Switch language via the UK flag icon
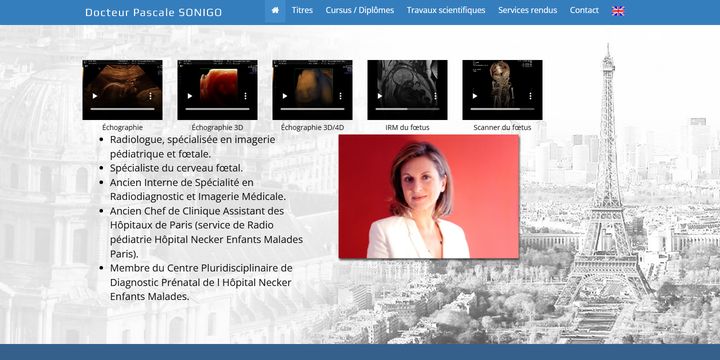 (x=618, y=11)
